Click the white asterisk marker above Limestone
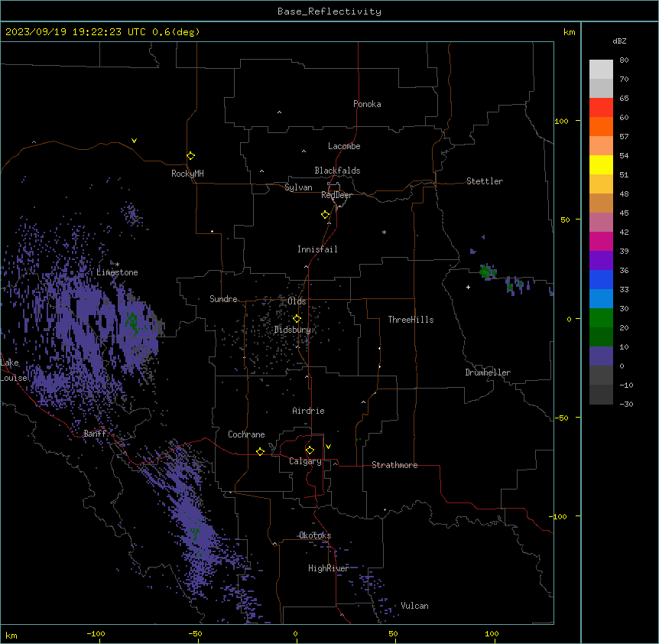This screenshot has height=644, width=659. click(x=118, y=265)
